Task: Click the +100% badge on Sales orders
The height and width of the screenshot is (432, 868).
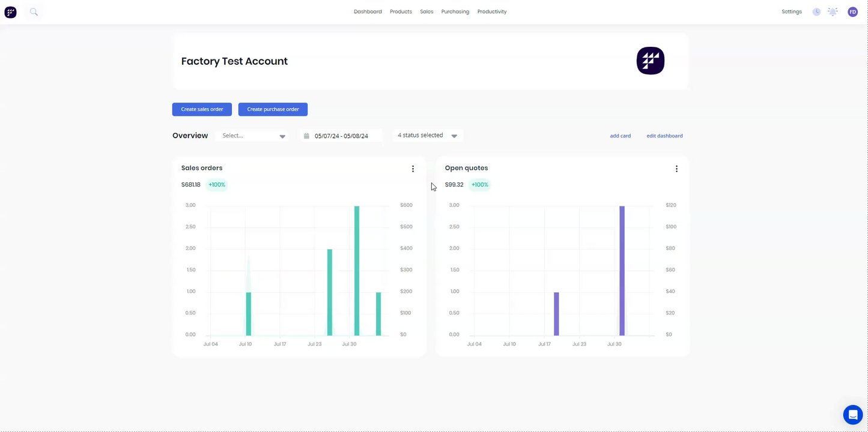Action: point(217,185)
